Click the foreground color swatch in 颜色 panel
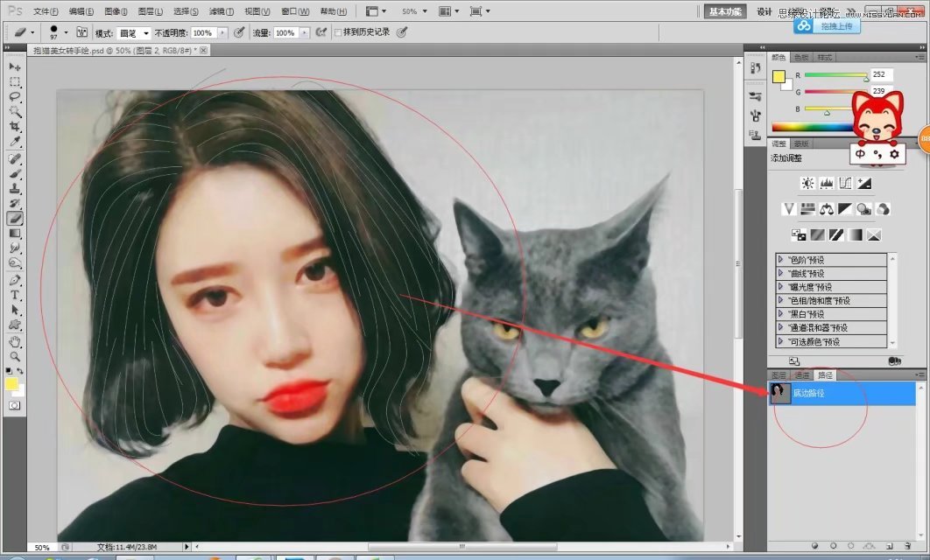930x560 pixels. click(779, 76)
